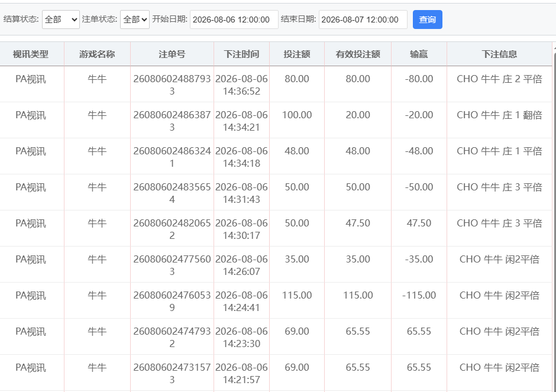Select order number 260806024887933
The width and height of the screenshot is (556, 392).
(x=172, y=85)
